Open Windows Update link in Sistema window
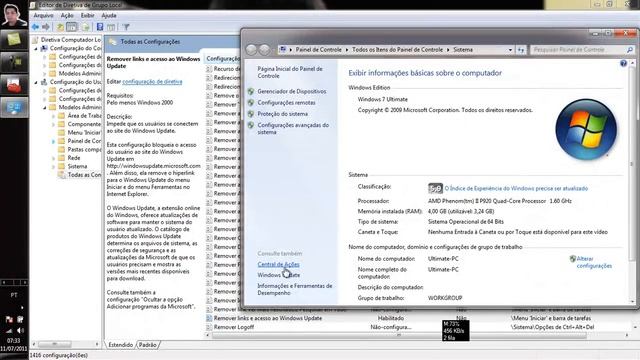Image resolution: width=640 pixels, height=360 pixels. click(x=278, y=275)
